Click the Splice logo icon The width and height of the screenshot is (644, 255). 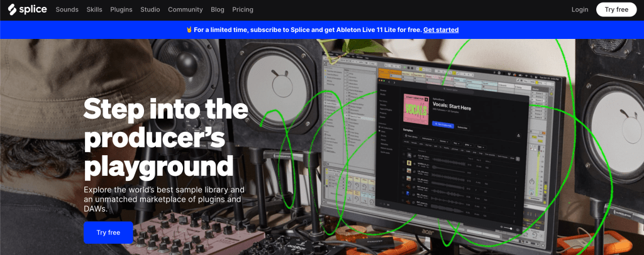click(x=11, y=9)
